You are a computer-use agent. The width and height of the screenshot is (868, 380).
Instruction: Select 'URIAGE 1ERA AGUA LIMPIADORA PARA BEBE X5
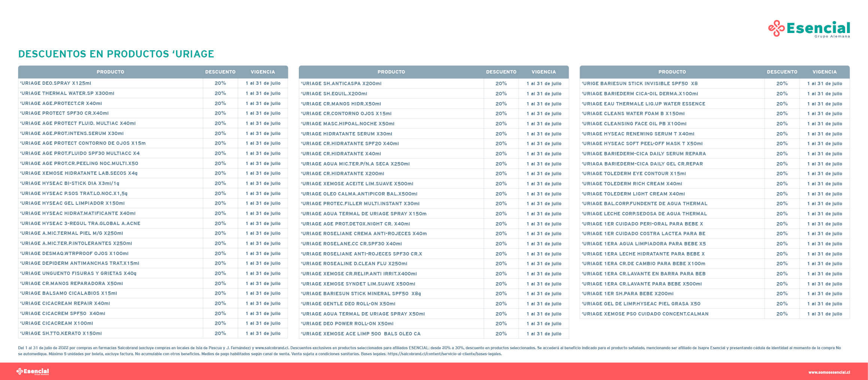point(715,244)
